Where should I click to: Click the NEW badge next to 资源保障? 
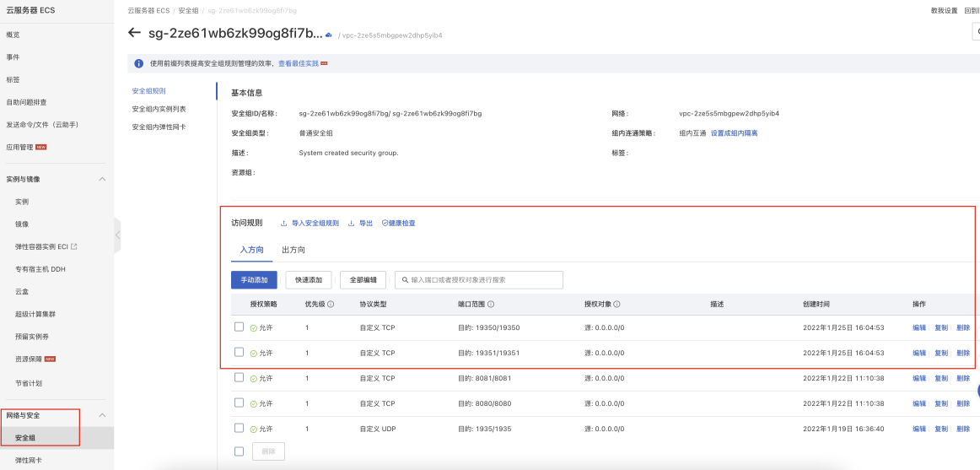pyautogui.click(x=50, y=359)
